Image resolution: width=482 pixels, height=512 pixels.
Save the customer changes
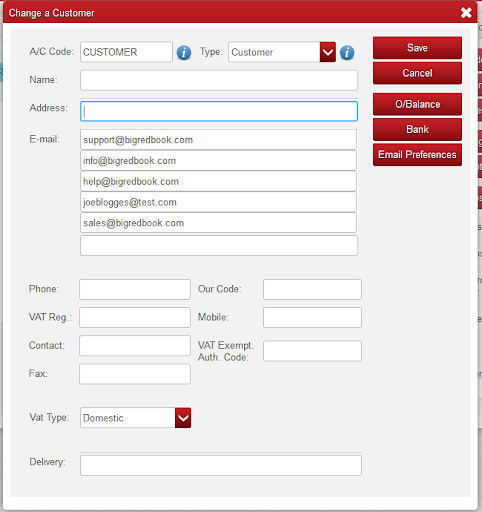417,48
